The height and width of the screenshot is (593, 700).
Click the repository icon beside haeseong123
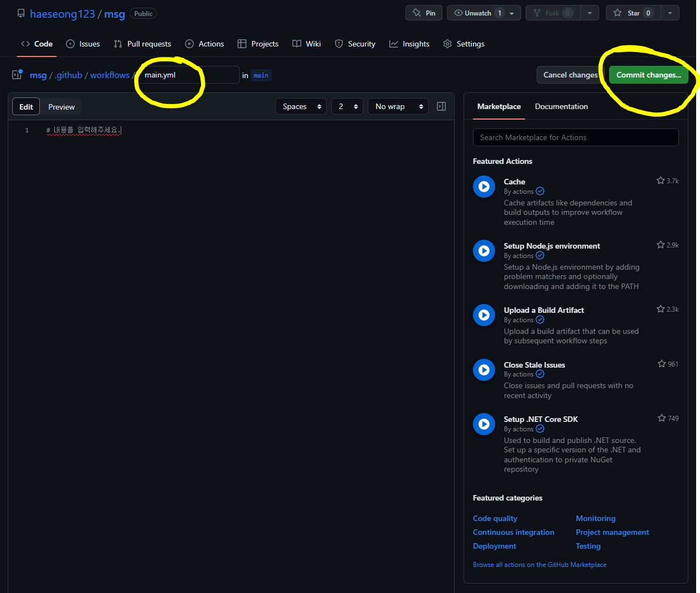click(x=21, y=13)
